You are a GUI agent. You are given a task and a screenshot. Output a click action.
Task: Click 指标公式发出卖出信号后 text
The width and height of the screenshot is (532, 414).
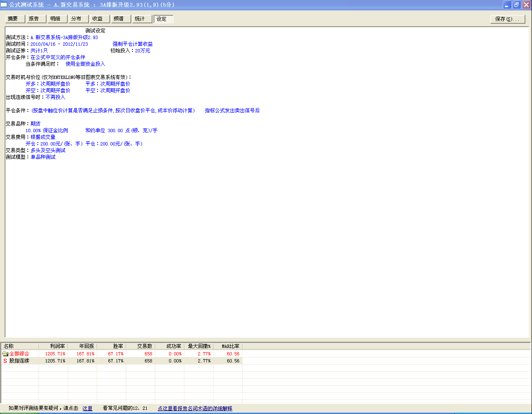pyautogui.click(x=232, y=111)
